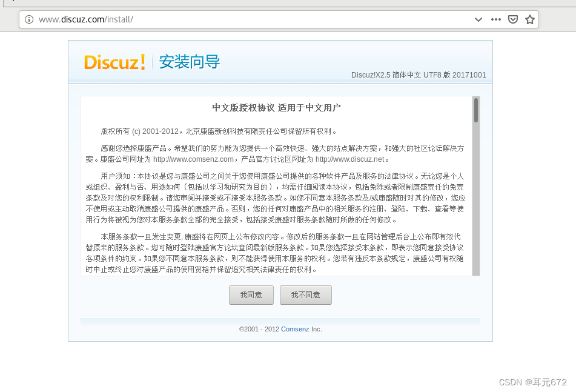The height and width of the screenshot is (392, 576).
Task: Click the 我同意 button
Action: tap(251, 295)
